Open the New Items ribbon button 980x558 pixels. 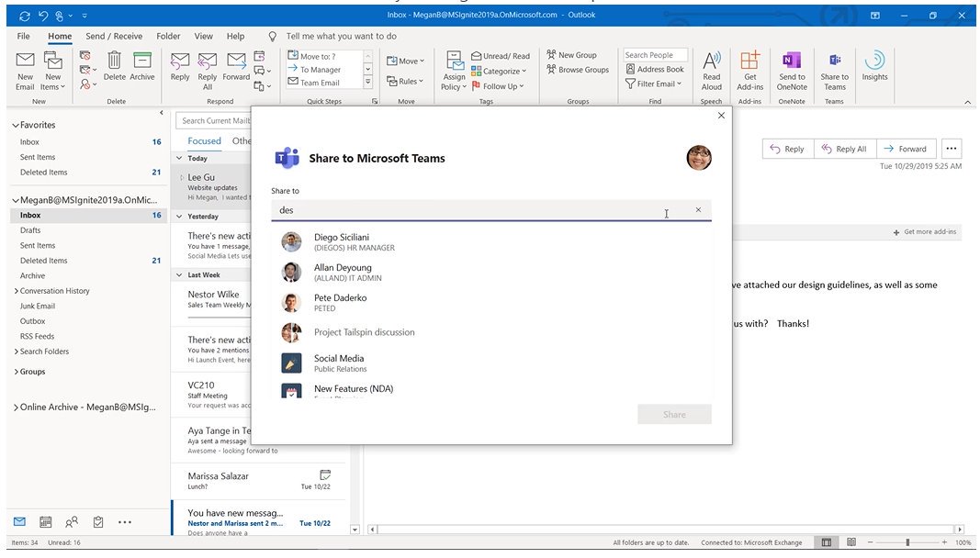click(x=53, y=71)
